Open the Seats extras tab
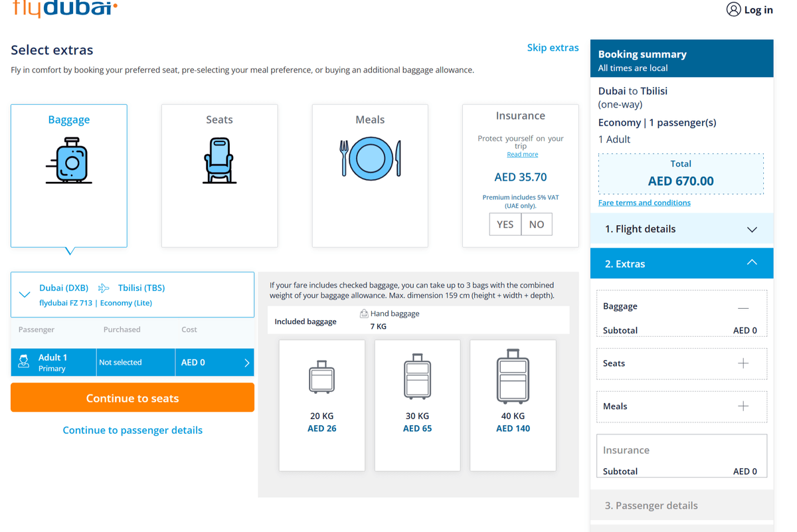797x532 pixels. click(219, 176)
